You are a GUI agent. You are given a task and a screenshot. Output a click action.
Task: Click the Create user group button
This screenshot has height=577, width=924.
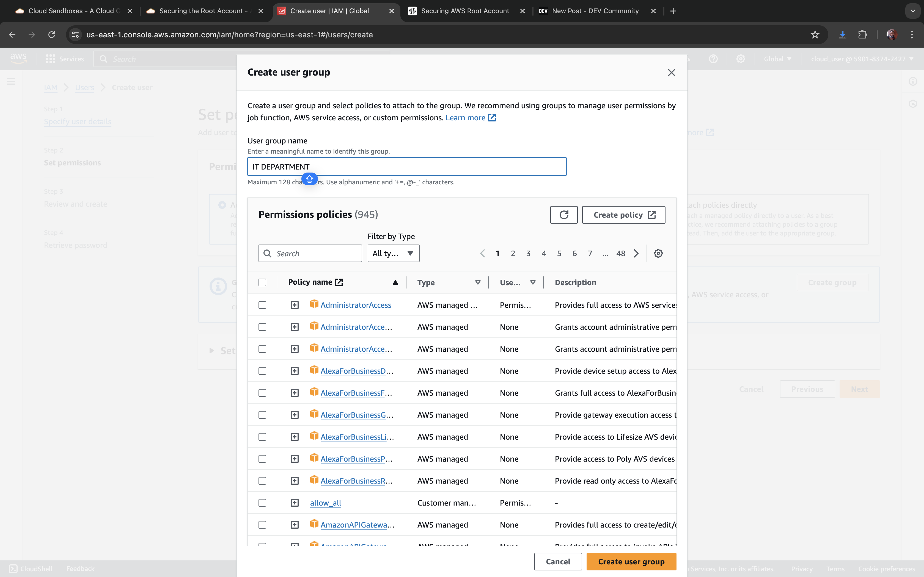(631, 562)
